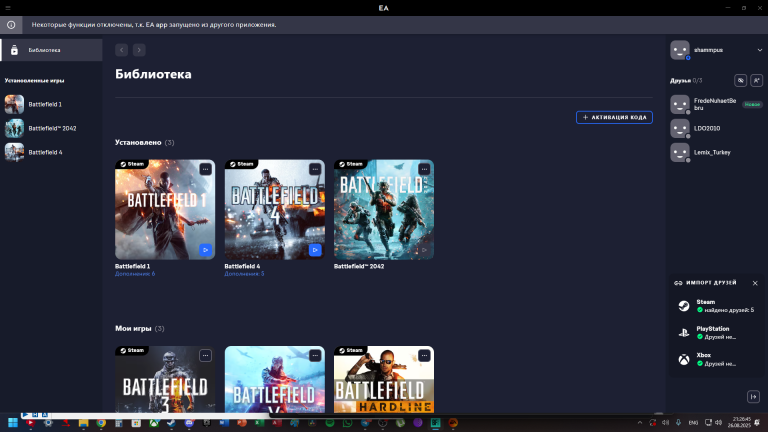
Task: Click the Дополнения: 6 link under Battlefield 1
Action: (135, 274)
